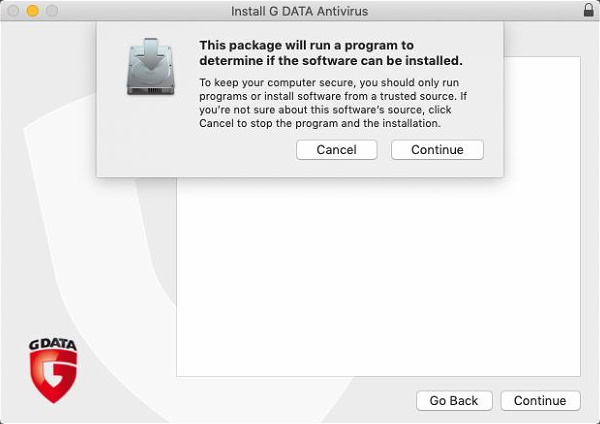The image size is (600, 424).
Task: Click the Install G DATA Antivirus window title
Action: pyautogui.click(x=300, y=11)
